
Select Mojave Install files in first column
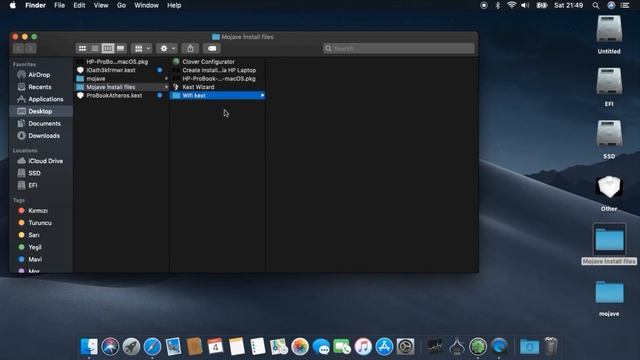point(122,87)
